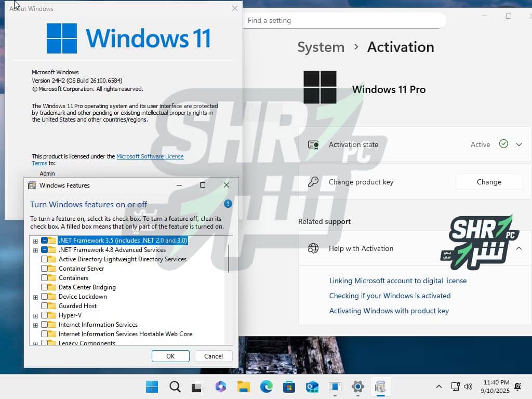Enable the Guarded Host checkbox
The height and width of the screenshot is (399, 532).
[x=44, y=305]
